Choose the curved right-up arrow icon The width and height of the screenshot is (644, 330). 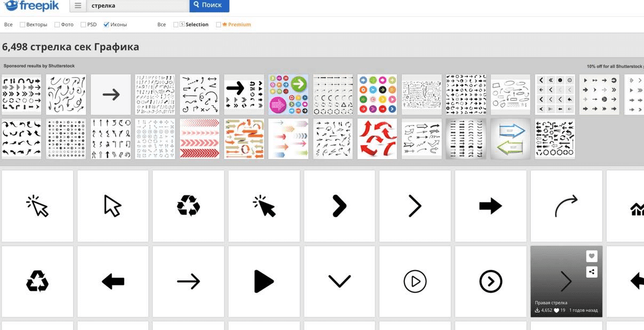(x=566, y=206)
